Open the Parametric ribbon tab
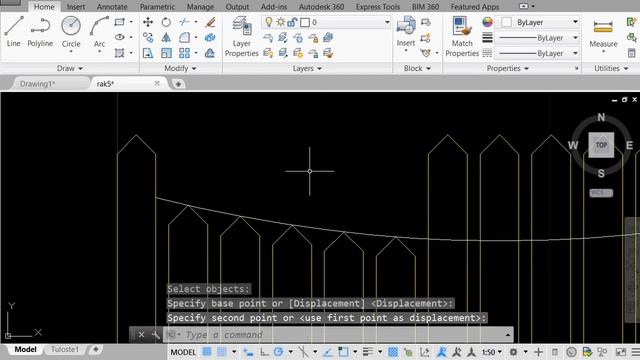640x360 pixels. [157, 7]
